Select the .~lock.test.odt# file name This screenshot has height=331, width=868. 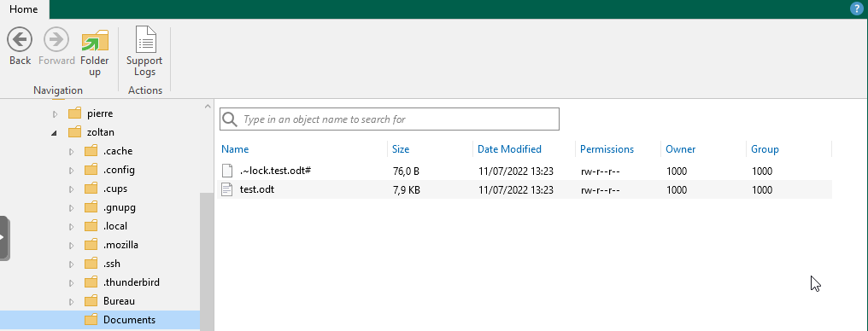275,171
